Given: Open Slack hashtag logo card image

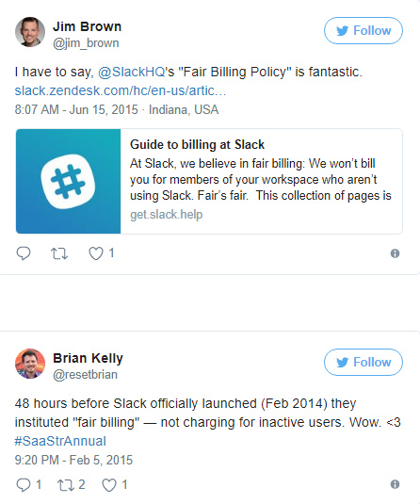Looking at the screenshot, I should (68, 181).
